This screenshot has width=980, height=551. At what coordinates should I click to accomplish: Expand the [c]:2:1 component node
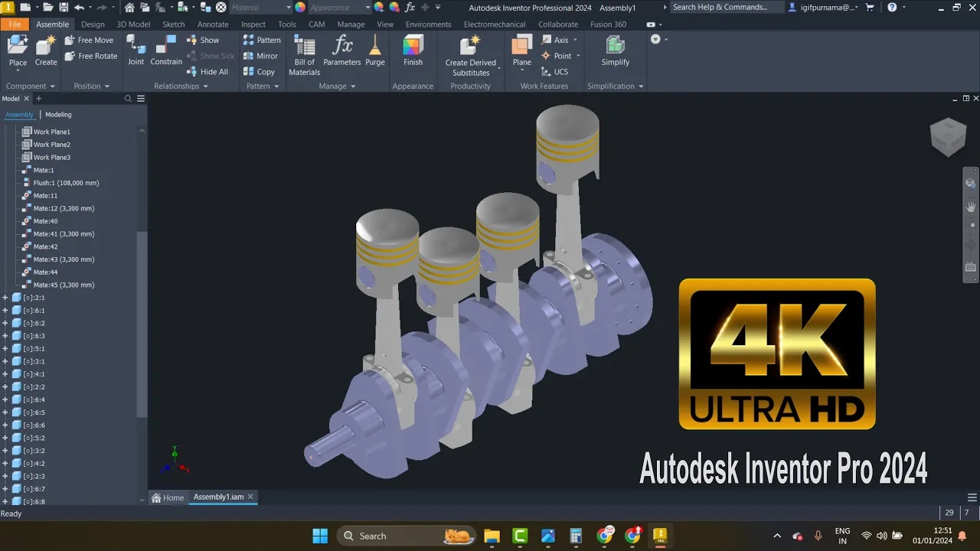[5, 298]
